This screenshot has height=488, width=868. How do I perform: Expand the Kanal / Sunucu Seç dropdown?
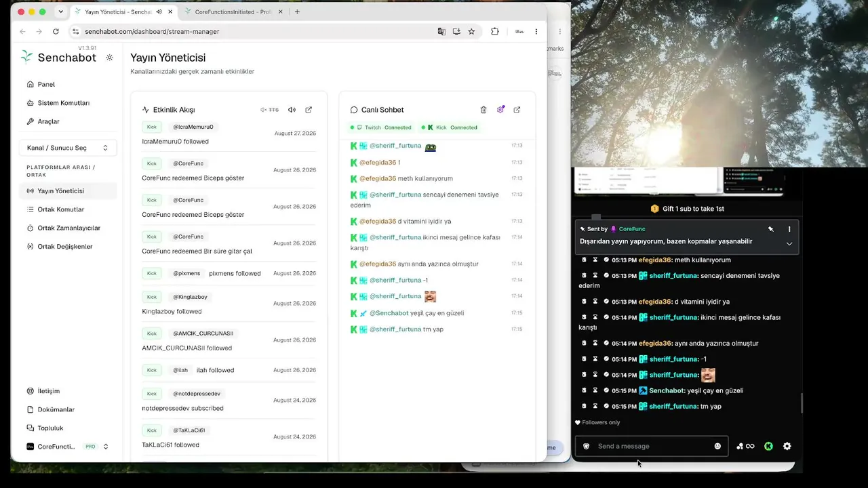[x=68, y=148]
